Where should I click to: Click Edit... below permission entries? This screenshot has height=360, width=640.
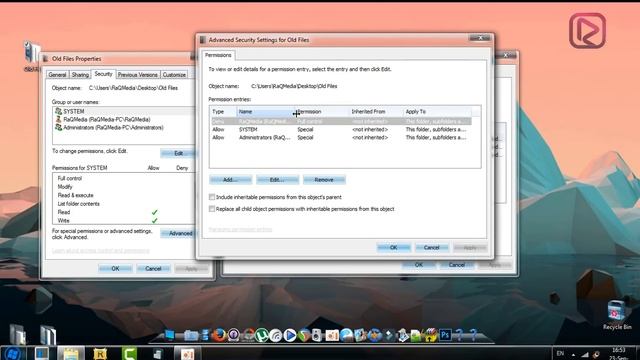tap(277, 180)
